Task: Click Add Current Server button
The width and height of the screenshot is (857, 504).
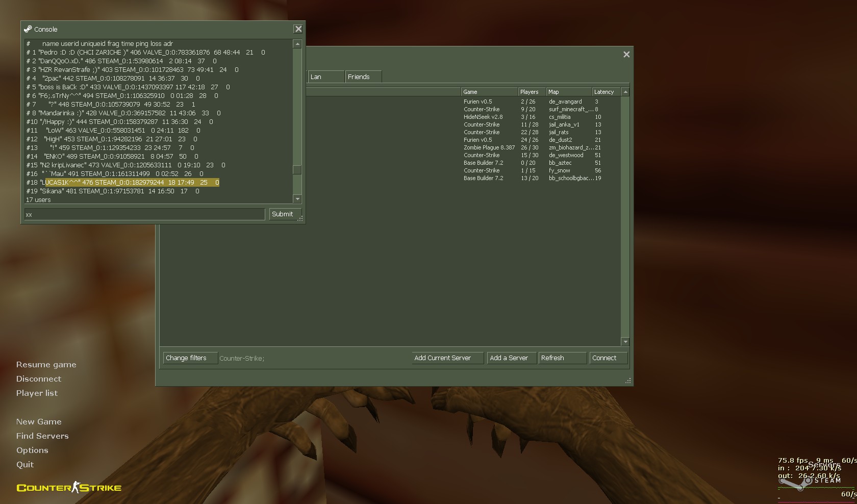Action: tap(447, 358)
